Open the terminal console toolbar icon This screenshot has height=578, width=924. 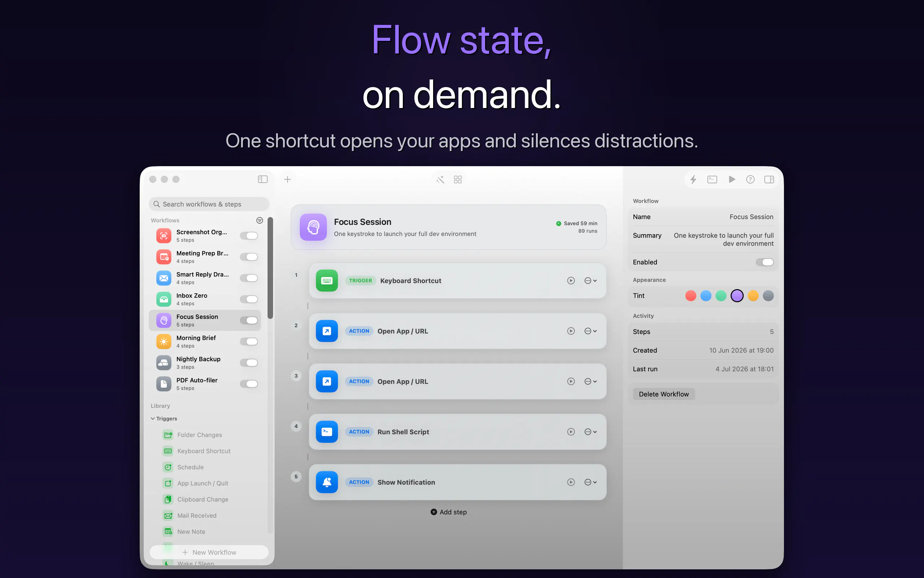(712, 179)
